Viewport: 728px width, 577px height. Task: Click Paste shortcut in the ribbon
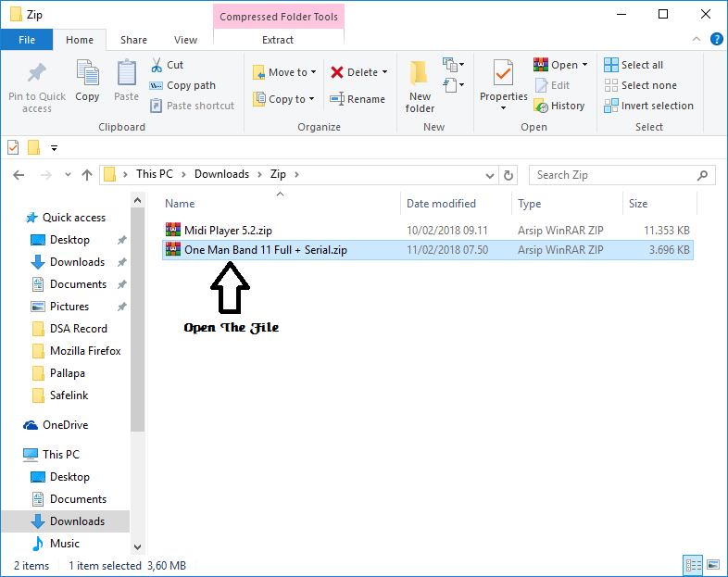192,106
